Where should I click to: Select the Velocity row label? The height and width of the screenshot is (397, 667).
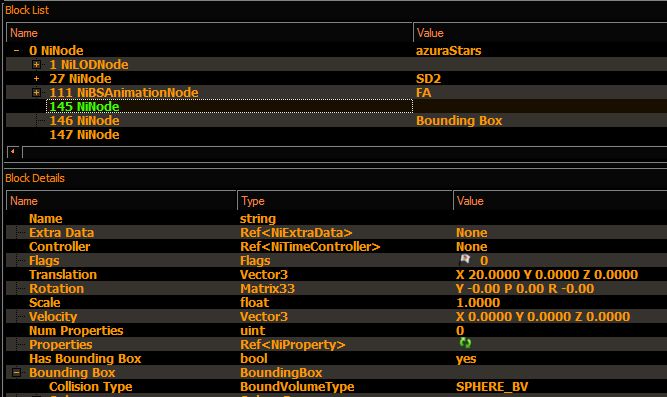point(53,317)
